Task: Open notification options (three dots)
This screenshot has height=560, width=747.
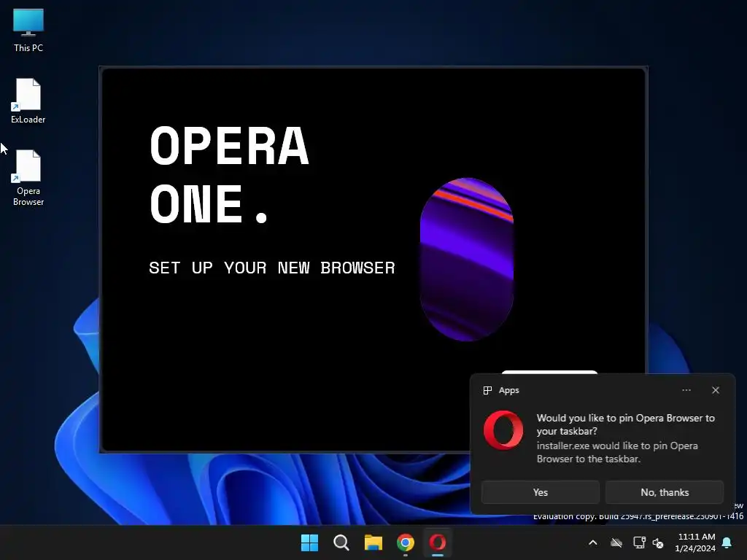Action: click(686, 390)
